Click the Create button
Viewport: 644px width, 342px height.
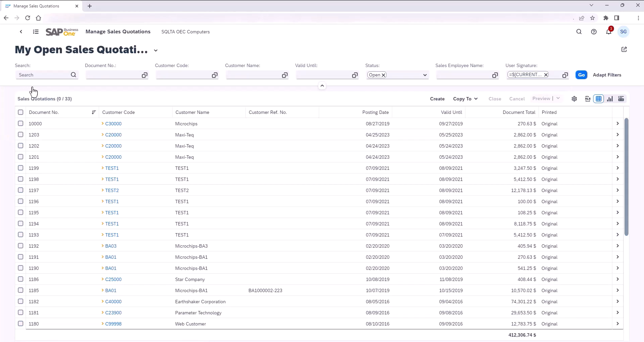(x=437, y=99)
